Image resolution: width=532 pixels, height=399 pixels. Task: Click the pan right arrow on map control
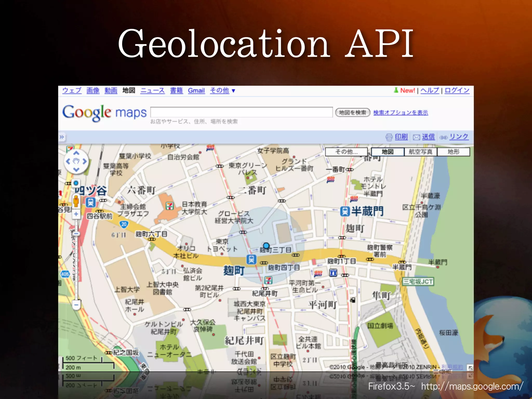(x=85, y=161)
